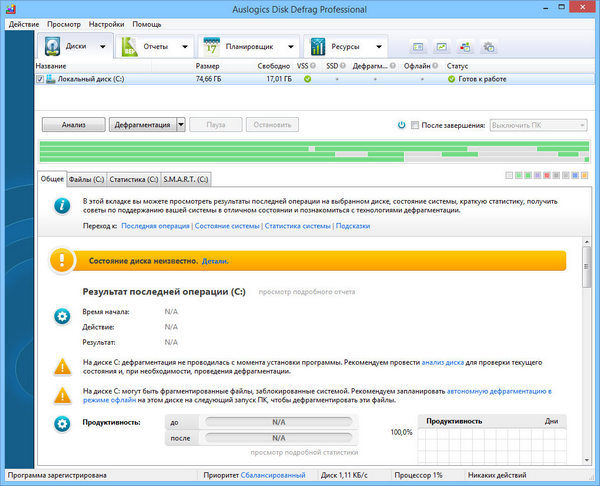Click the VSS column help icon
The width and height of the screenshot is (600, 486).
pyautogui.click(x=313, y=66)
